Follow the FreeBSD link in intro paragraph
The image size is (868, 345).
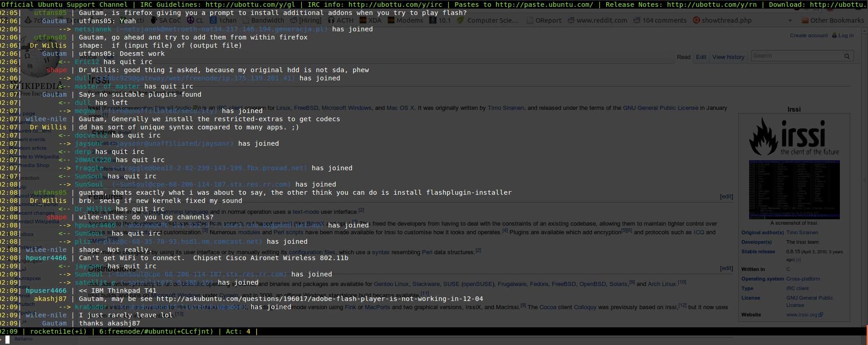(x=306, y=108)
